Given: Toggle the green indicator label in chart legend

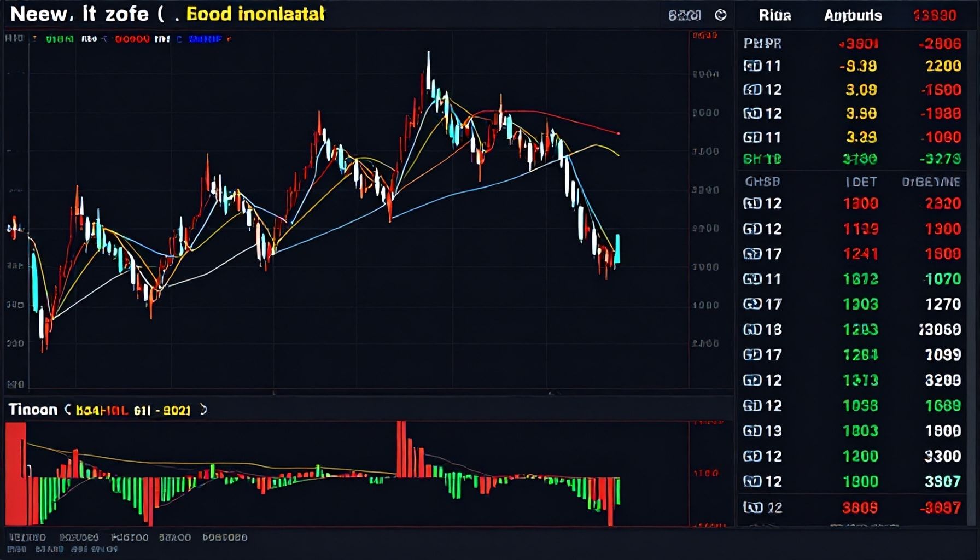Looking at the screenshot, I should click(x=59, y=39).
